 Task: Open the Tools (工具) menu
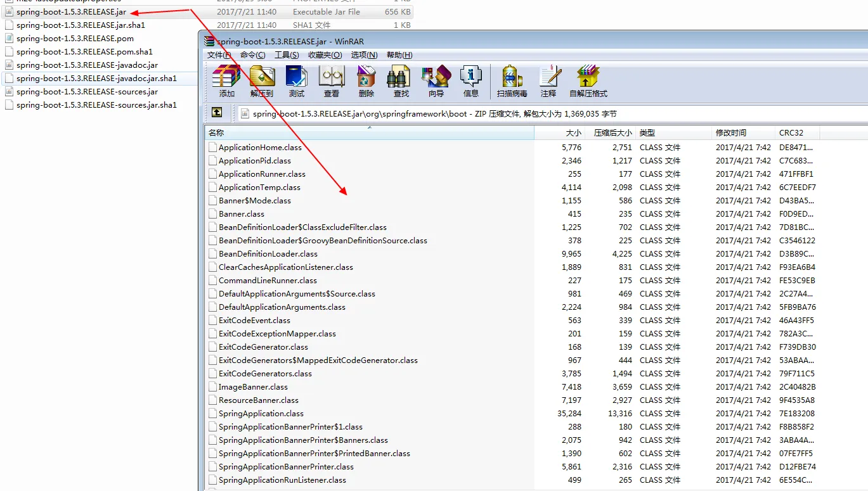click(x=287, y=55)
